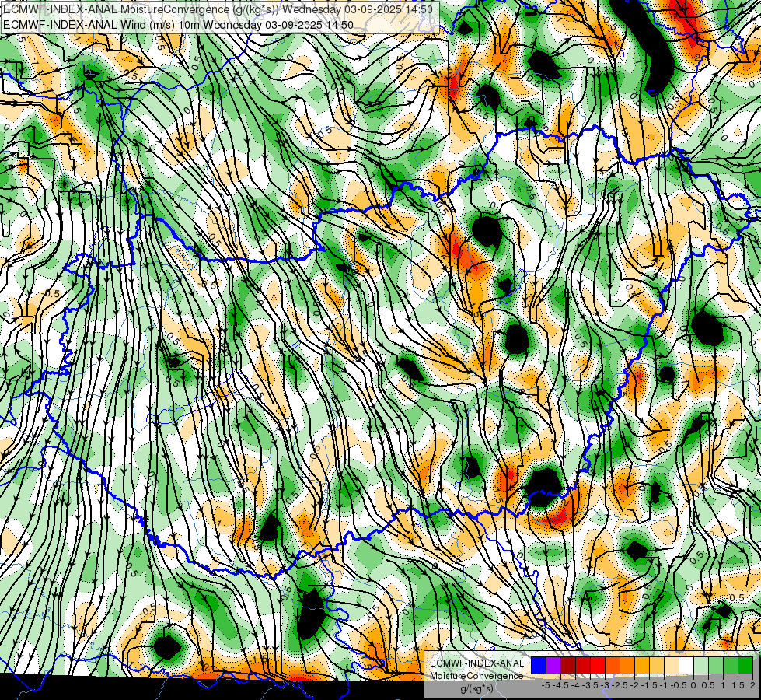
Task: Click the "1.5" legend tick label
Action: coord(738,685)
